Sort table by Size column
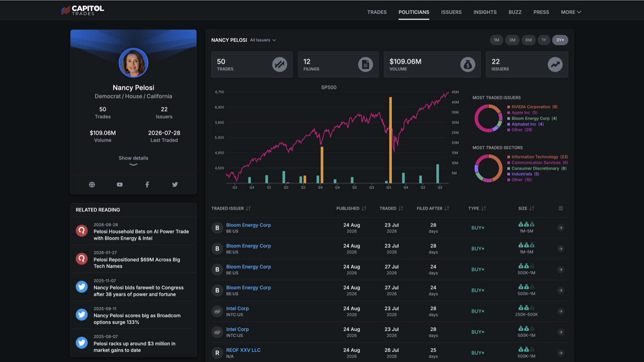 (526, 208)
